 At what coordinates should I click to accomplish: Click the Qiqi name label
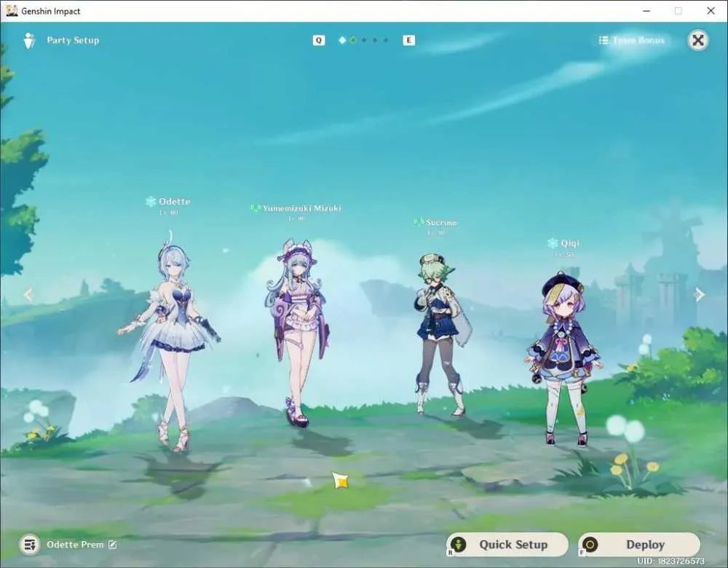[x=570, y=243]
